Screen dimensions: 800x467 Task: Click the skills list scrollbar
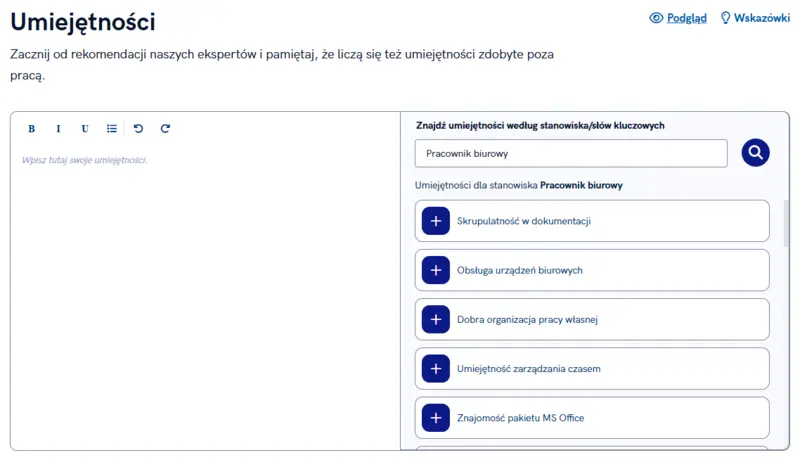click(x=787, y=222)
